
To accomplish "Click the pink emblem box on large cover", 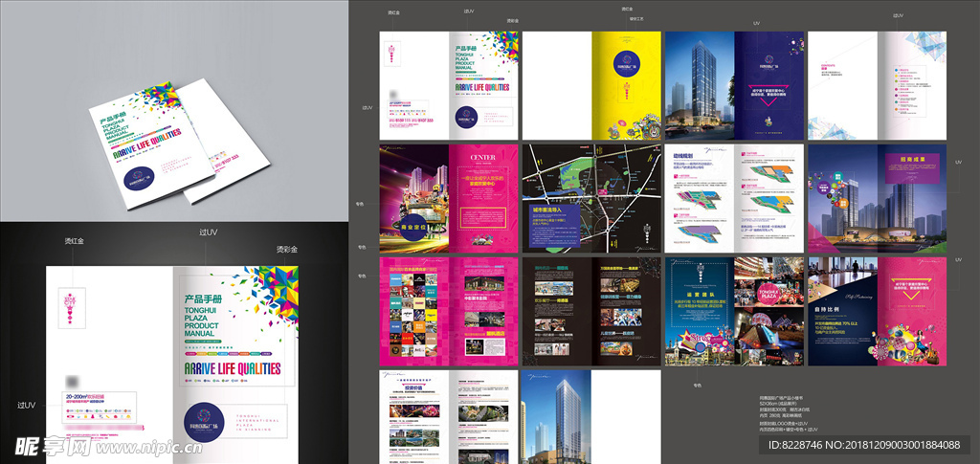I will click(x=70, y=307).
